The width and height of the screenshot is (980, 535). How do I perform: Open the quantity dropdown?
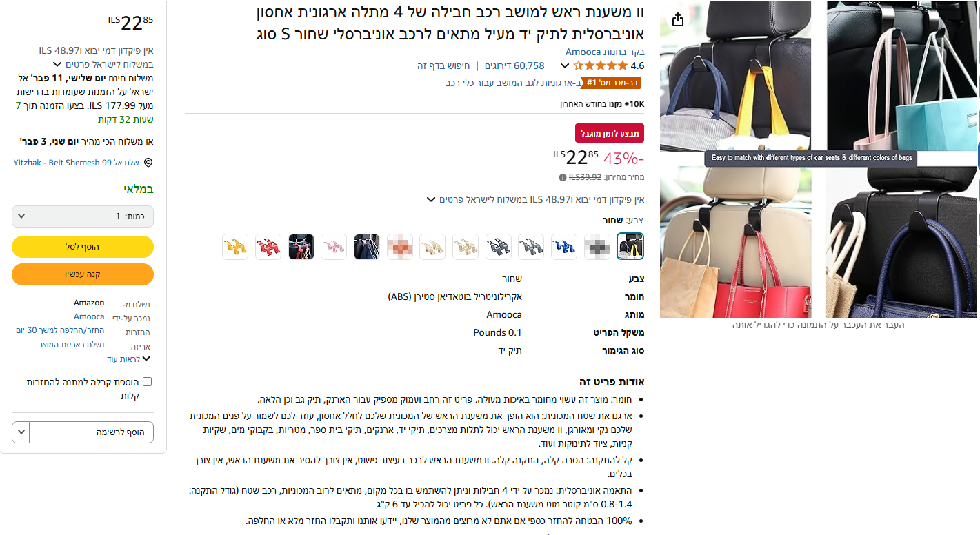point(83,216)
